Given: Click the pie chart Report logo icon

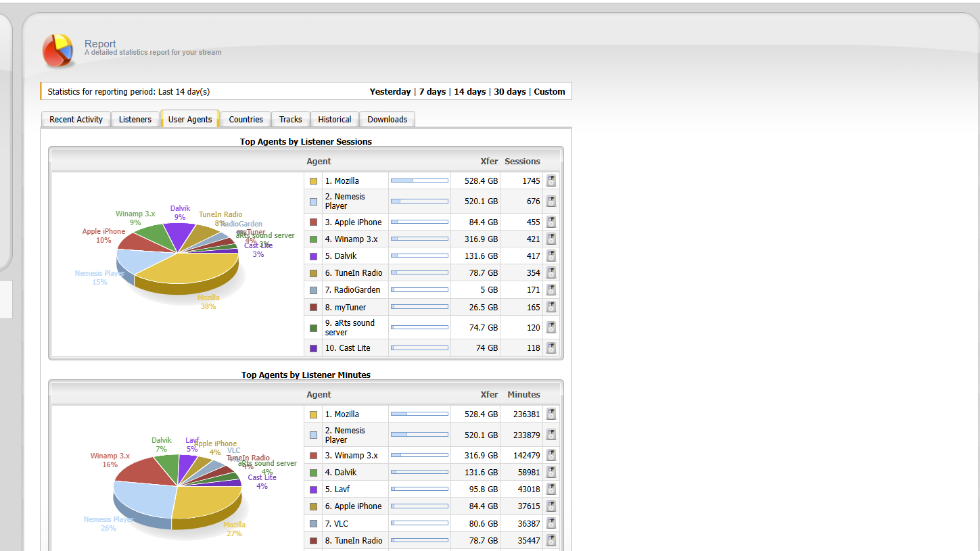Looking at the screenshot, I should [57, 51].
